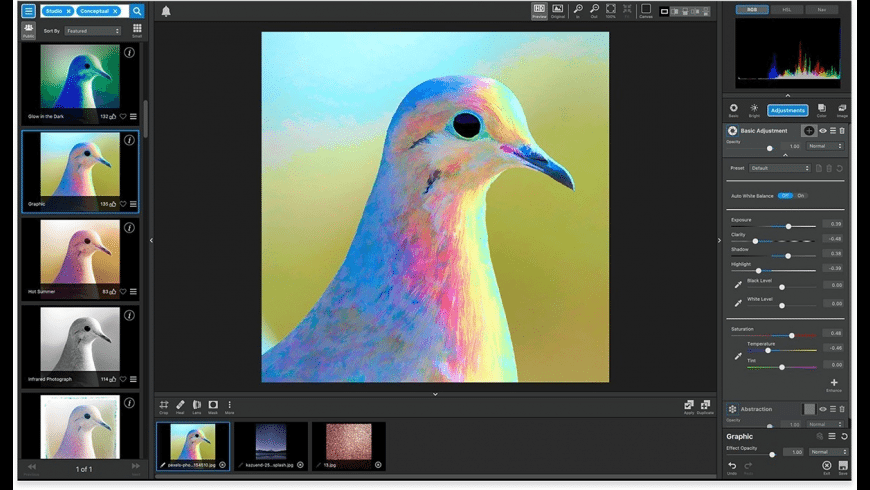Click the Undo arrow
Screen dimensions: 870x490
[732, 467]
